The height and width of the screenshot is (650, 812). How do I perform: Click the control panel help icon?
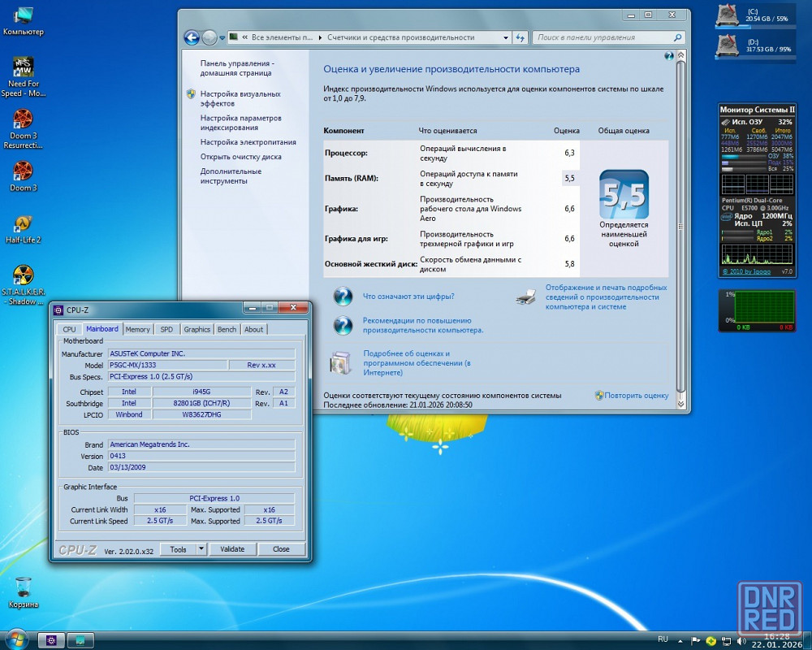pyautogui.click(x=668, y=56)
